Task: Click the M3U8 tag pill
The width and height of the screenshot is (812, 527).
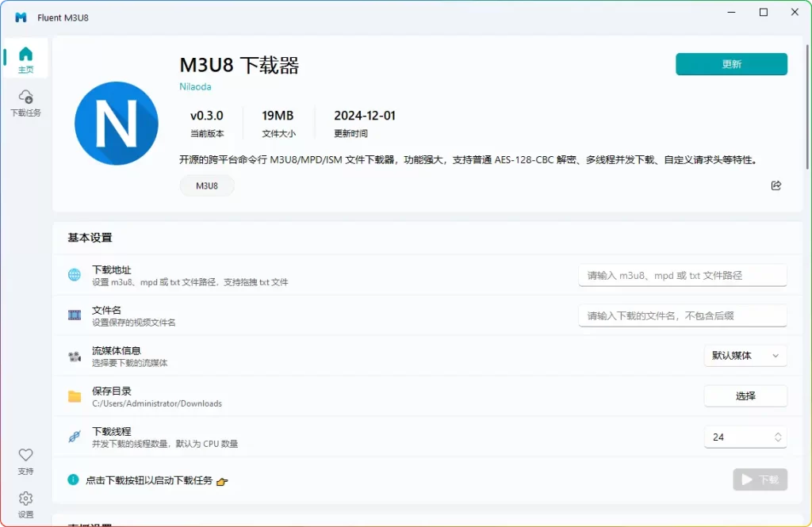Action: tap(207, 185)
